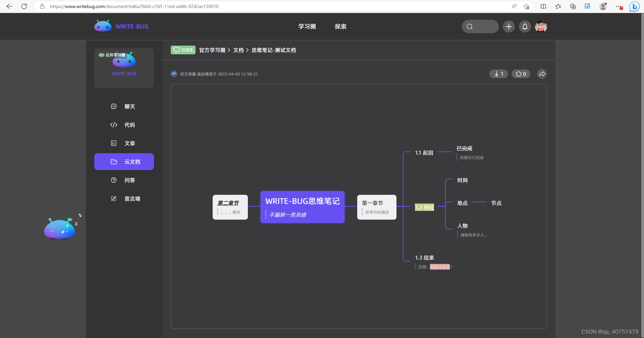Image resolution: width=644 pixels, height=338 pixels.
Task: Click the site search box
Action: (x=480, y=26)
